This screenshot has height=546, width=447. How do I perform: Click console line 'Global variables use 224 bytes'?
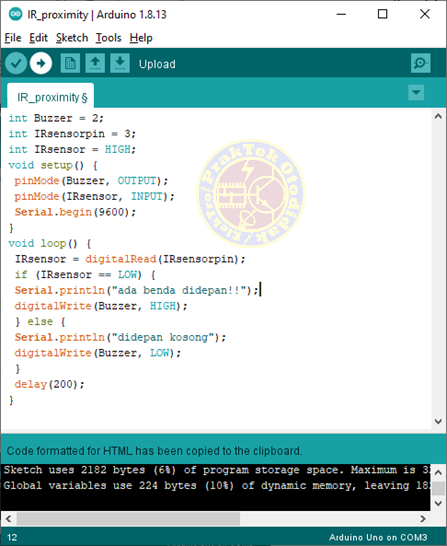[x=216, y=486]
